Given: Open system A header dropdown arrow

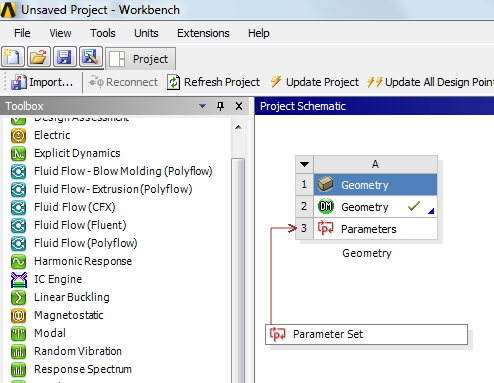Looking at the screenshot, I should pyautogui.click(x=304, y=164).
